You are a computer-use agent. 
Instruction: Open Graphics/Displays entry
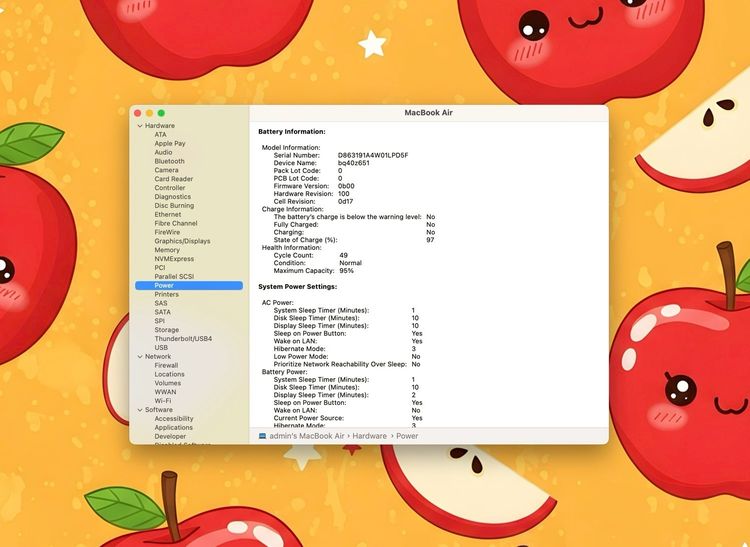pos(182,241)
